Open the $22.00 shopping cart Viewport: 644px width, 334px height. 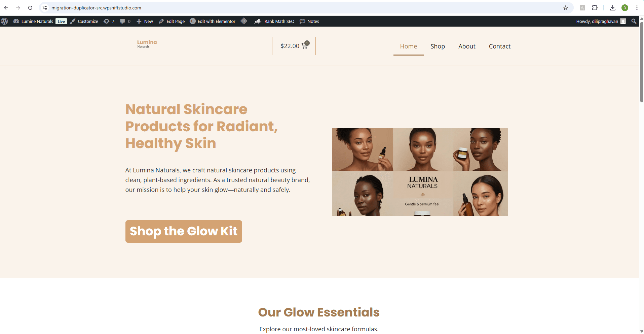294,46
